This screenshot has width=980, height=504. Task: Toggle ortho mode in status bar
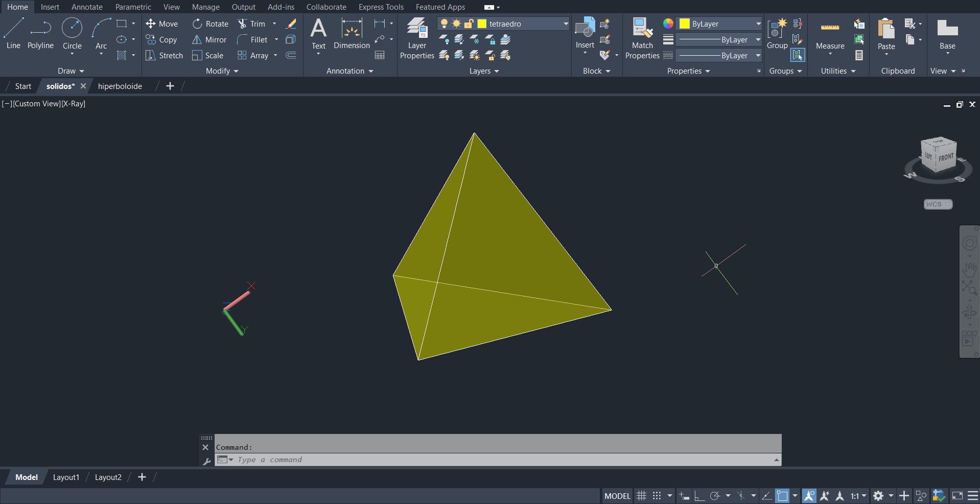699,496
